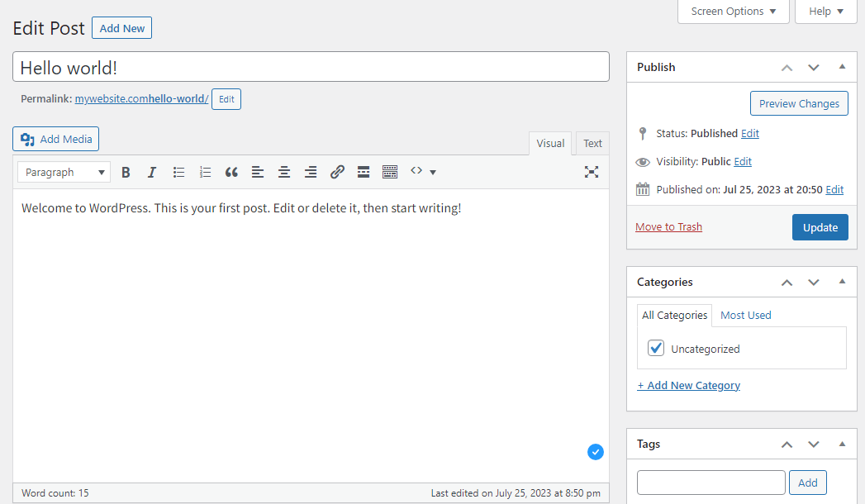Insert a bulleted list
Viewport: 865px width, 504px height.
pos(178,171)
